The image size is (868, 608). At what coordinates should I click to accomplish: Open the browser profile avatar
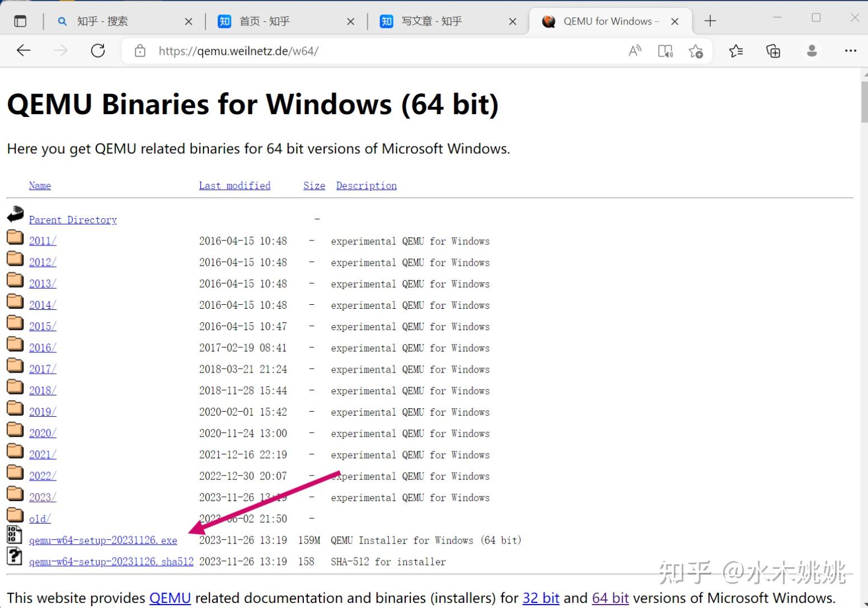tap(812, 50)
